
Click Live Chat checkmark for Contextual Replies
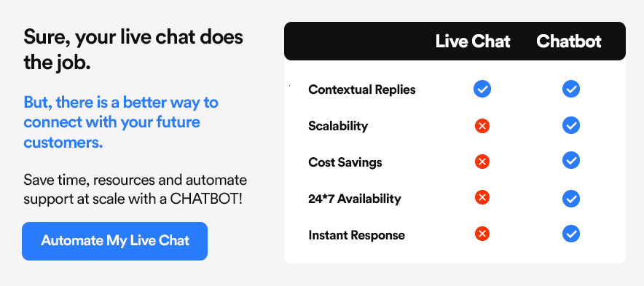482,89
